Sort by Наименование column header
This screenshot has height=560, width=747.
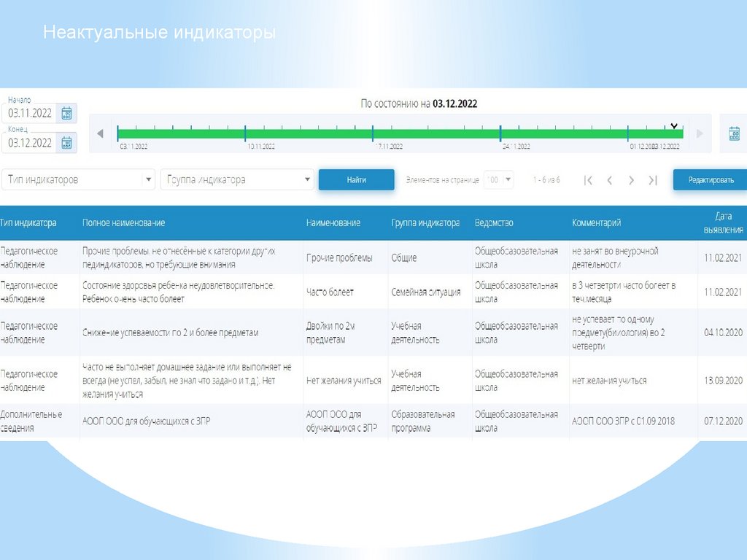pos(333,222)
